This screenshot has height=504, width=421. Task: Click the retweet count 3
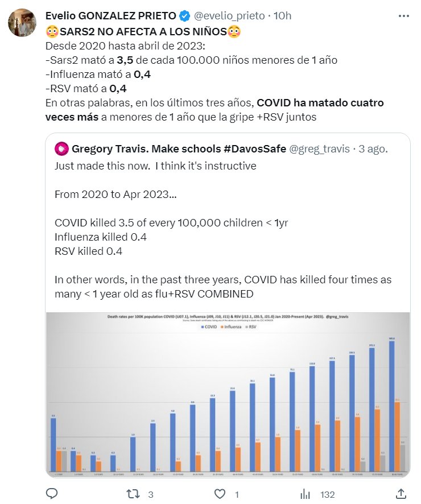coord(150,494)
